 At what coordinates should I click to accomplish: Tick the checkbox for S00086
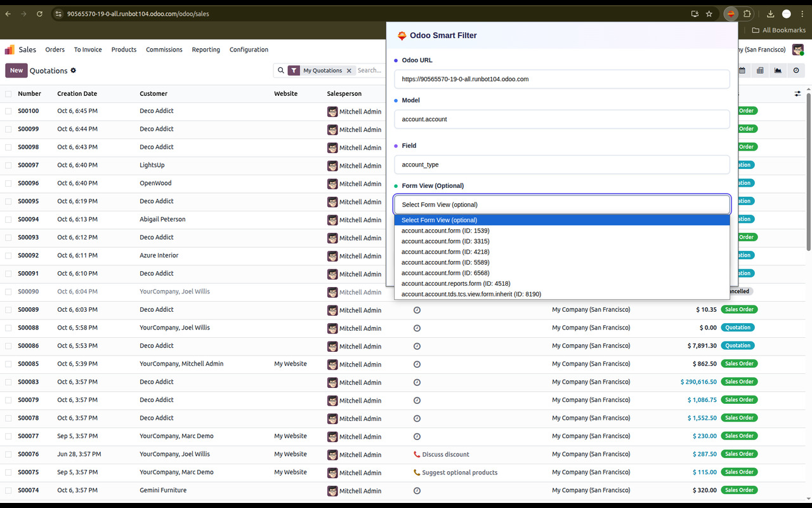click(x=8, y=346)
